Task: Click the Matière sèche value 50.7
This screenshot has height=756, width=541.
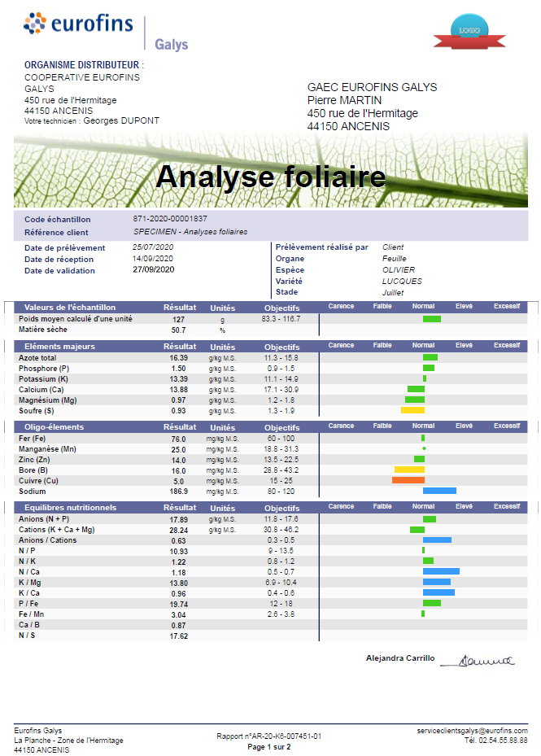Action: click(178, 330)
